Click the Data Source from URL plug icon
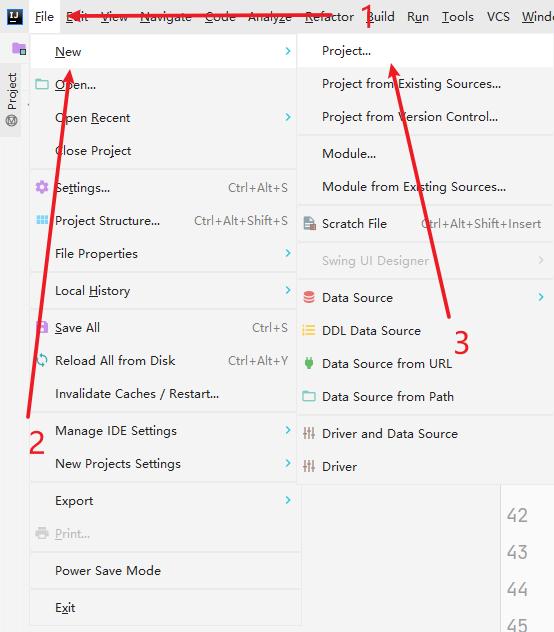 tap(309, 363)
